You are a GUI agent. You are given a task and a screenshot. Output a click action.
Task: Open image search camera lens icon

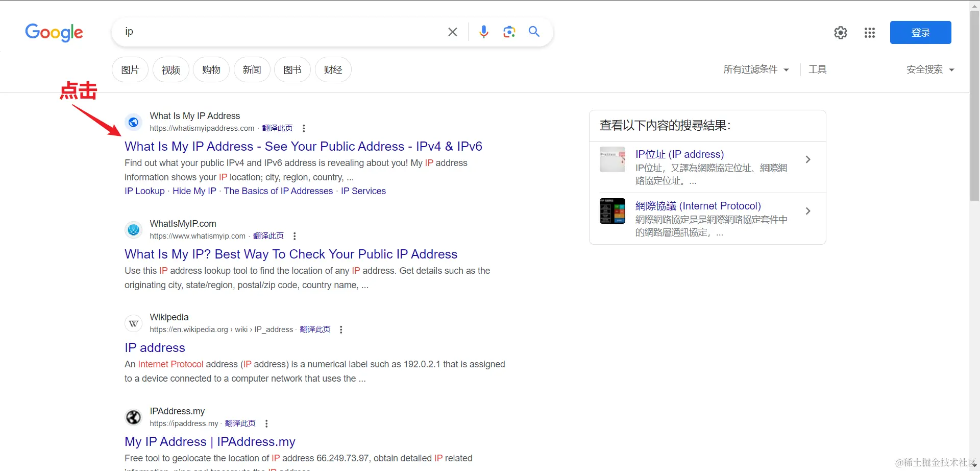[509, 32]
